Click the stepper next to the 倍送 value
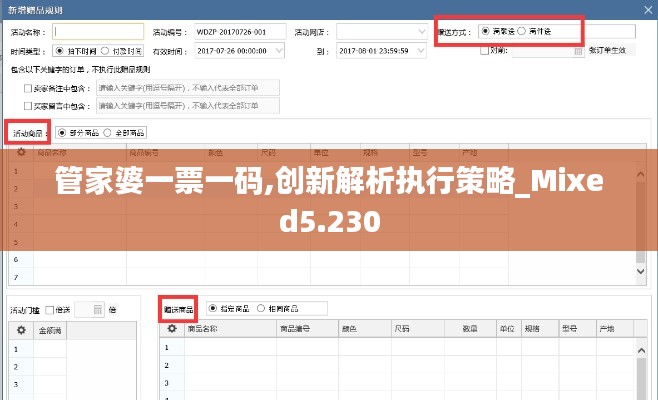 (97, 310)
